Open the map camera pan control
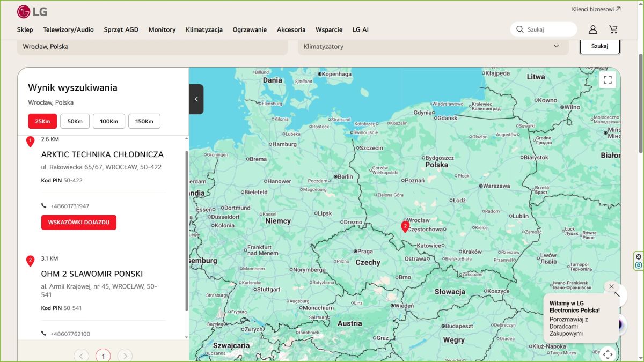This screenshot has width=644, height=362. tap(608, 354)
